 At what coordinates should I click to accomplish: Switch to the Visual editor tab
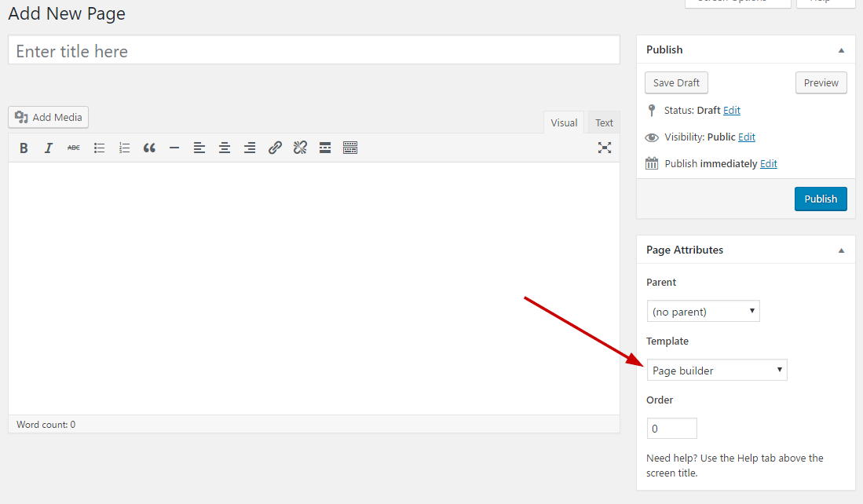coord(564,122)
